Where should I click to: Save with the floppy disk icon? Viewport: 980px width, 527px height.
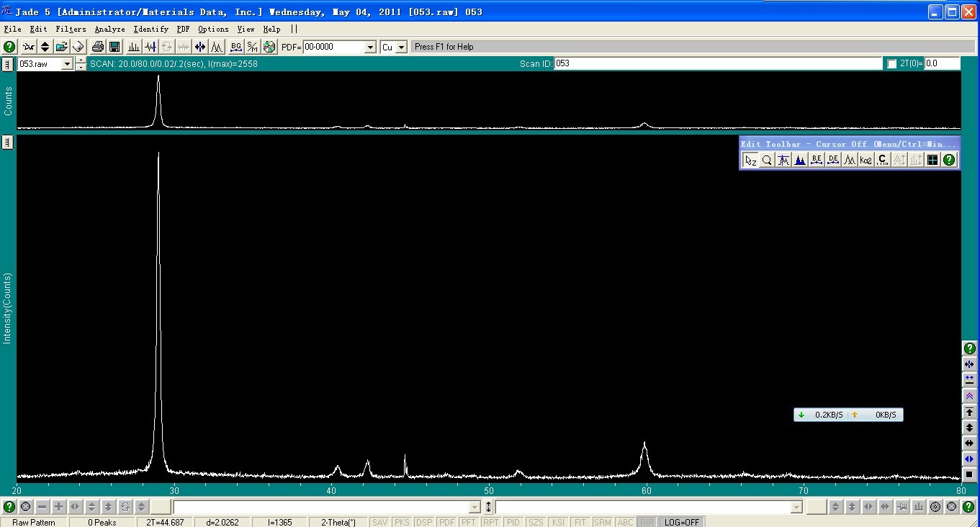click(114, 47)
